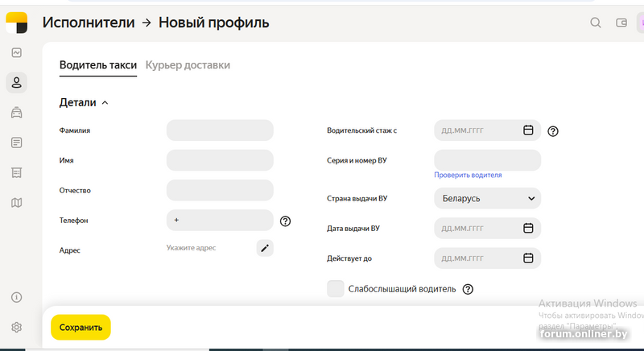Screen dimensions: 644x351
Task: Open the drivers person icon in sidebar
Action: click(16, 82)
